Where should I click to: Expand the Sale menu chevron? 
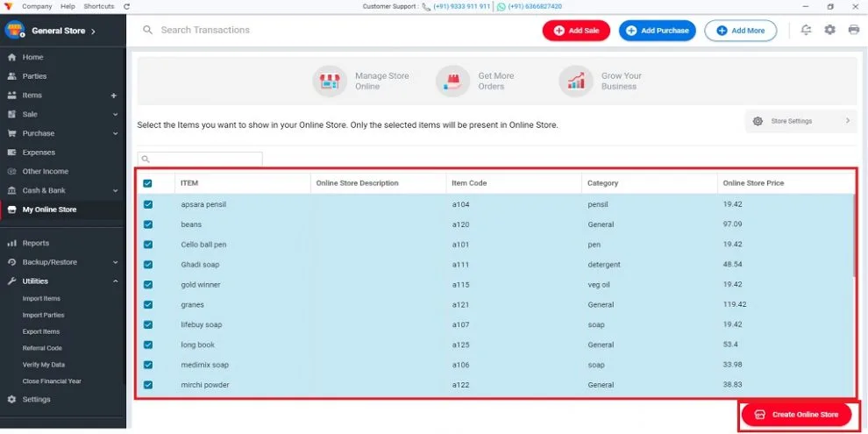pos(115,115)
